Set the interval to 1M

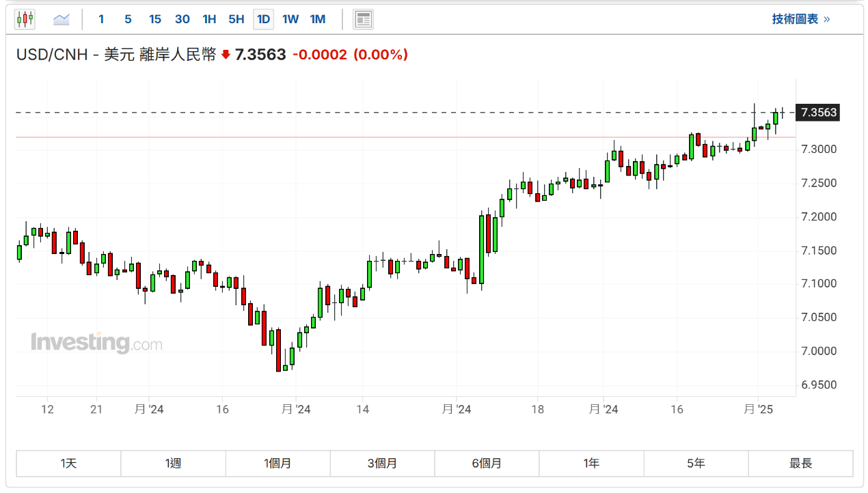pos(318,19)
